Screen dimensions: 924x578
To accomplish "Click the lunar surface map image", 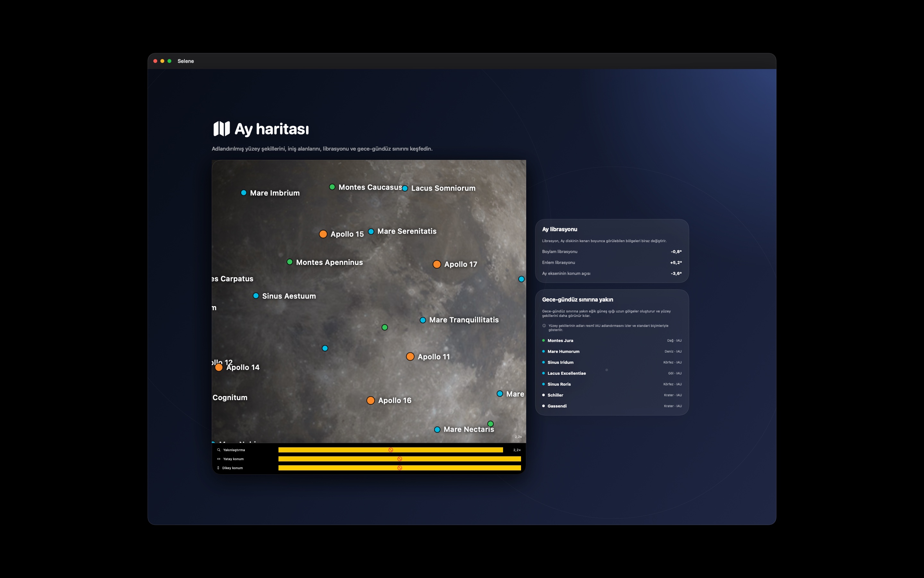I will (x=369, y=301).
